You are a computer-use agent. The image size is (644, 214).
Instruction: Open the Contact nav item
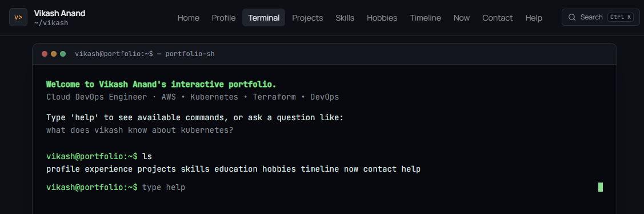(x=497, y=18)
